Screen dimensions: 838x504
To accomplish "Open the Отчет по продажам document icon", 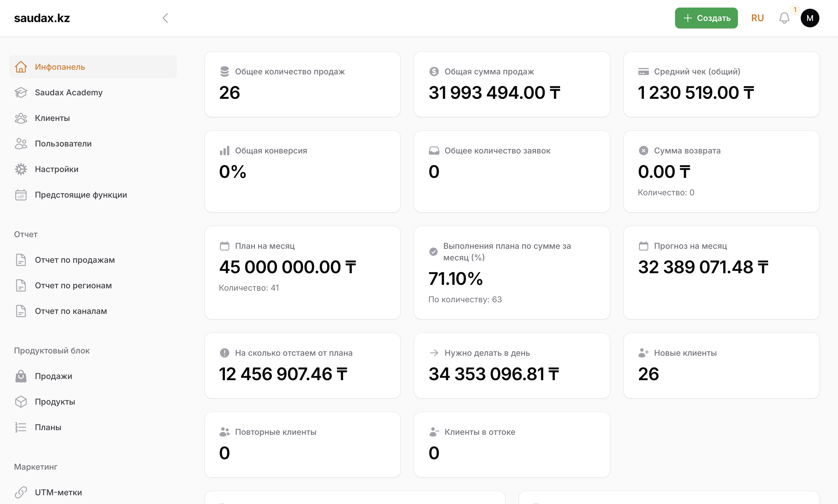I will click(21, 260).
